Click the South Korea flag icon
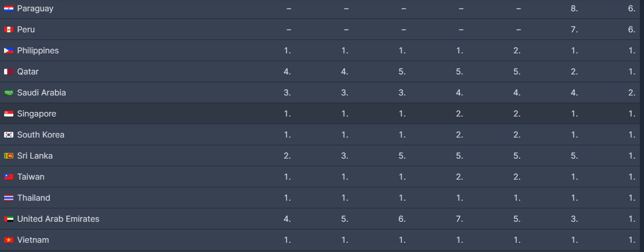 point(9,135)
